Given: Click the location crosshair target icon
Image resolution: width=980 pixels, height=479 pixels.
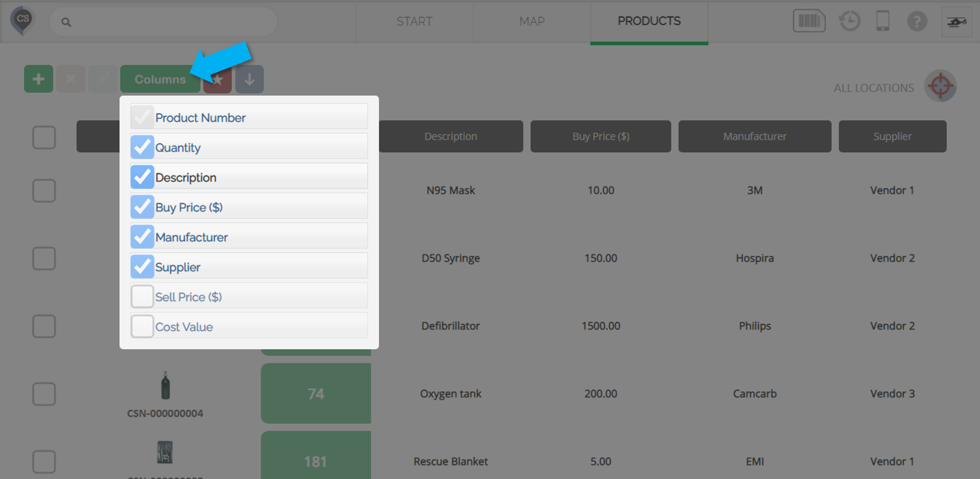Looking at the screenshot, I should click(x=940, y=86).
